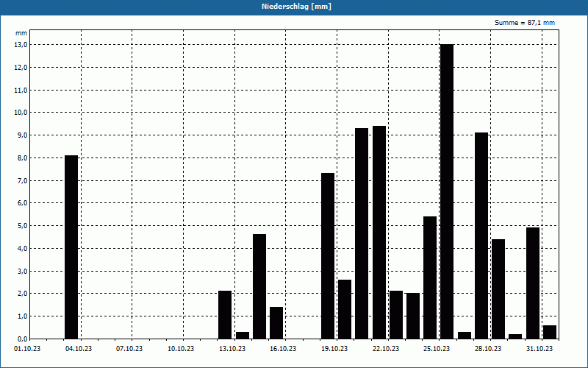Screen dimensions: 588x368
Task: Click the 7,3 mm bar before 19.10.23
Action: [x=328, y=256]
